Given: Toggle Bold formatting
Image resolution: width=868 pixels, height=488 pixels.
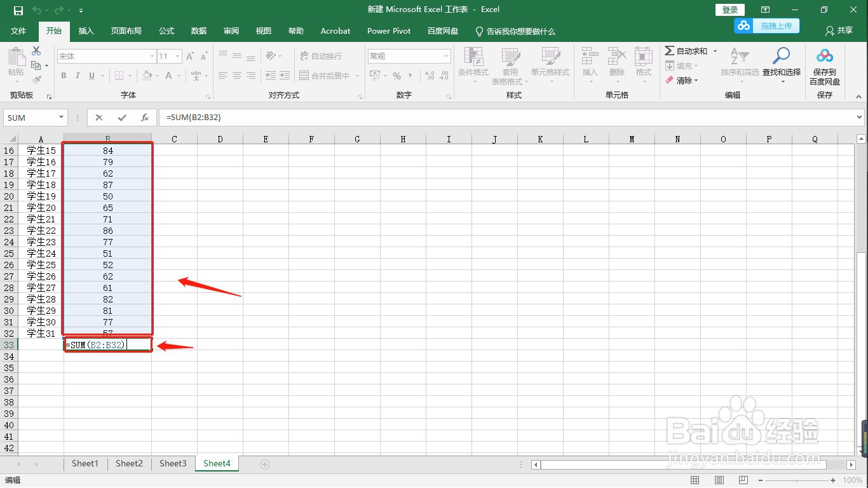Looking at the screenshot, I should 64,76.
